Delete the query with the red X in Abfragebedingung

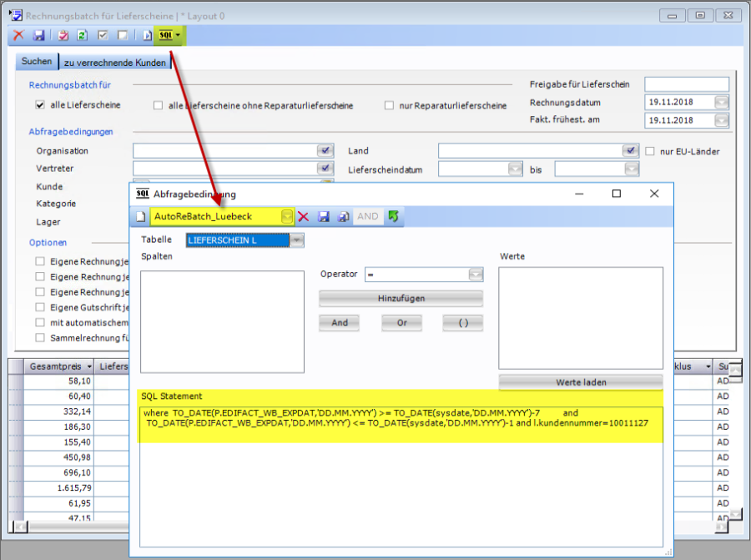pos(303,216)
